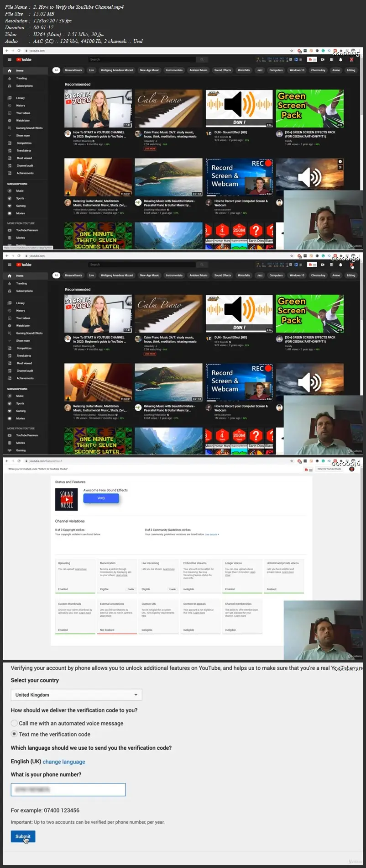This screenshot has height=868, width=366.
Task: Open "Learn more" on the External annotations card
Action: pyautogui.click(x=105, y=616)
